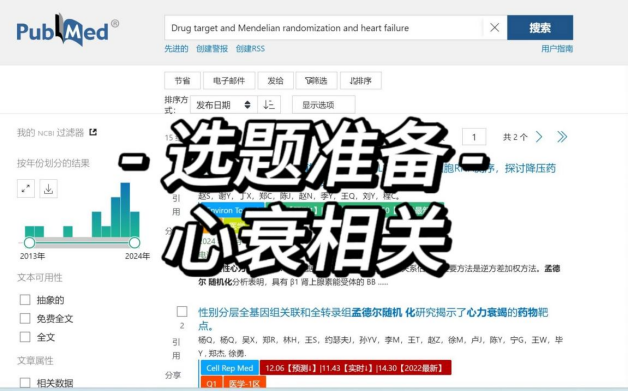Image resolution: width=628 pixels, height=392 pixels.
Task: Open the 创建RSS link
Action: tap(250, 49)
